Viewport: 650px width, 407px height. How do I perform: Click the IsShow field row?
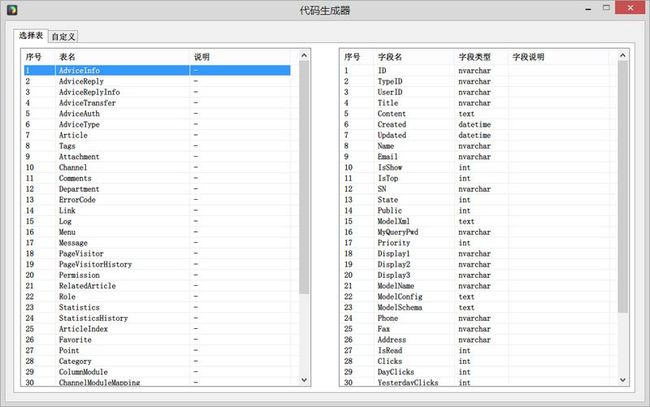pos(476,167)
